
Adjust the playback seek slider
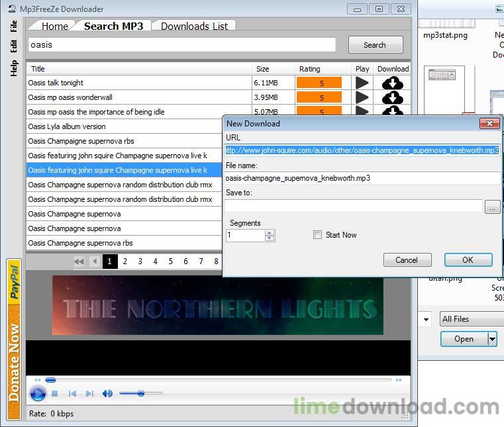pyautogui.click(x=50, y=380)
